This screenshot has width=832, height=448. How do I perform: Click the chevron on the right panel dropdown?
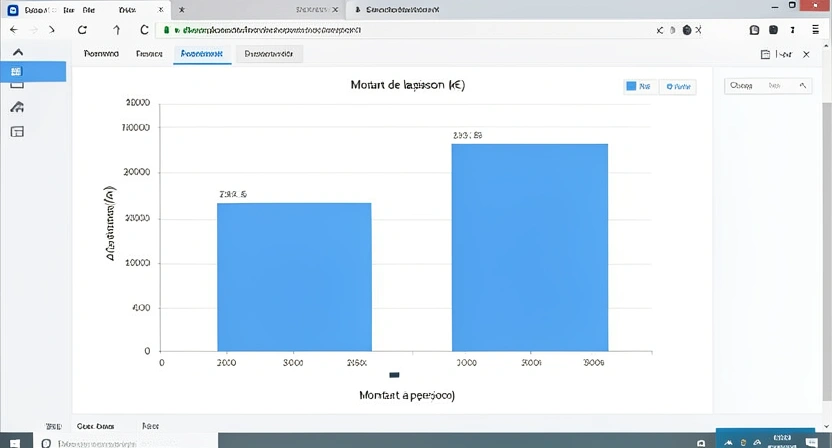pyautogui.click(x=802, y=85)
